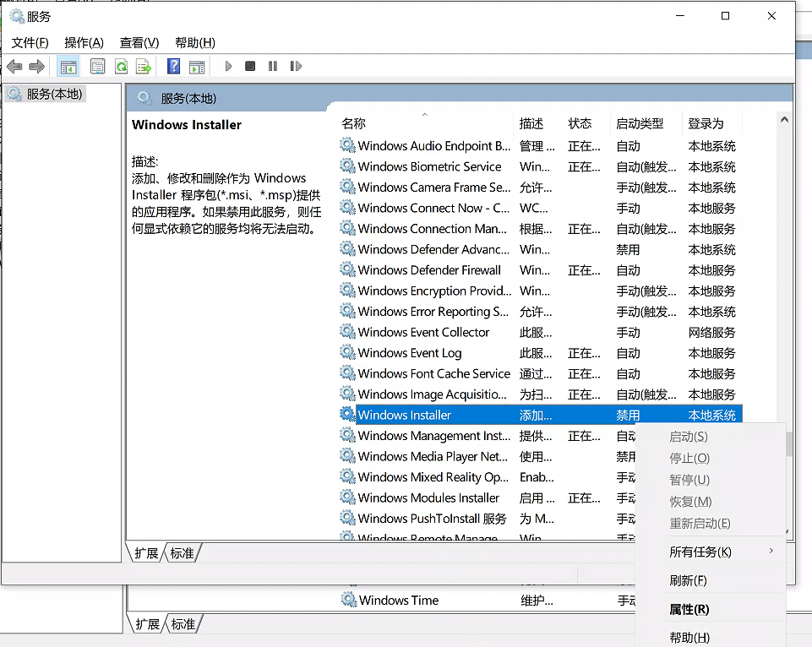Go back with the left arrow toolbar icon
The height and width of the screenshot is (647, 812).
(x=14, y=66)
